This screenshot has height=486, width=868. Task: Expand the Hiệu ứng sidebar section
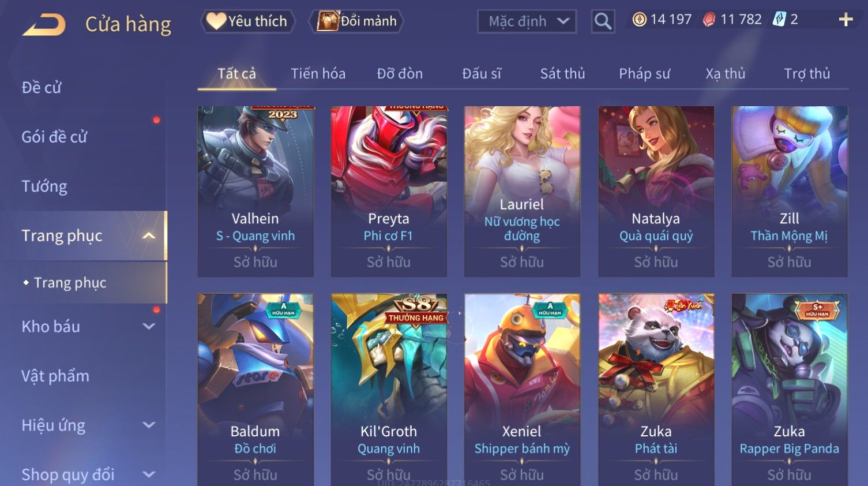pos(149,425)
